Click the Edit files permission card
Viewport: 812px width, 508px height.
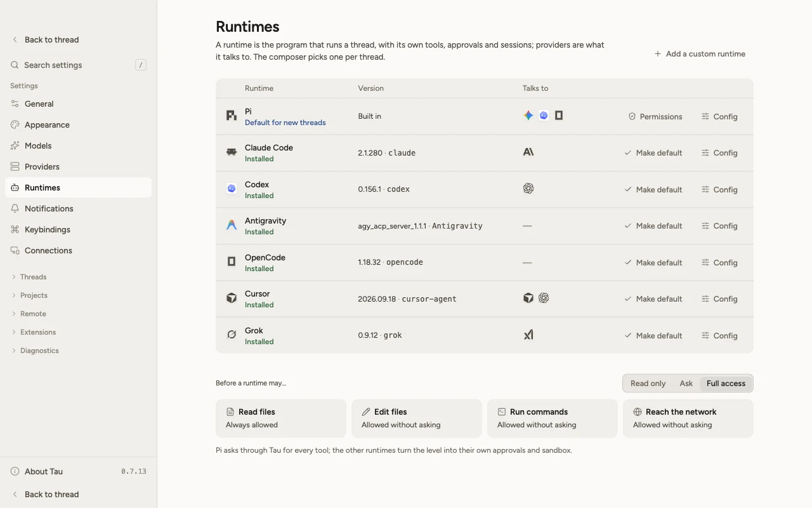417,418
